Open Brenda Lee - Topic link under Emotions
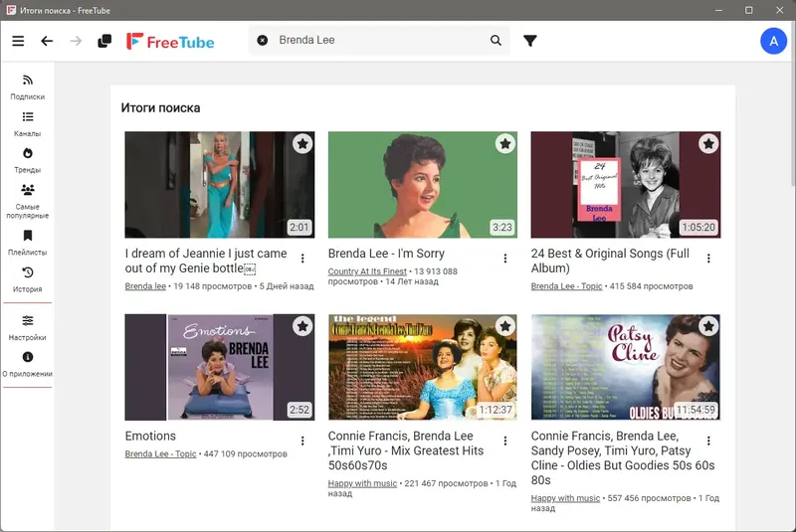This screenshot has height=532, width=796. [160, 453]
